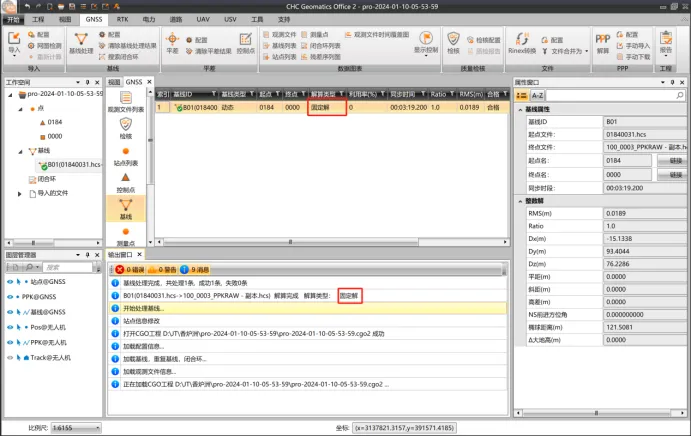This screenshot has width=691, height=437.
Task: Toggle visibility of PPK@GNSS layer
Action: 10,297
